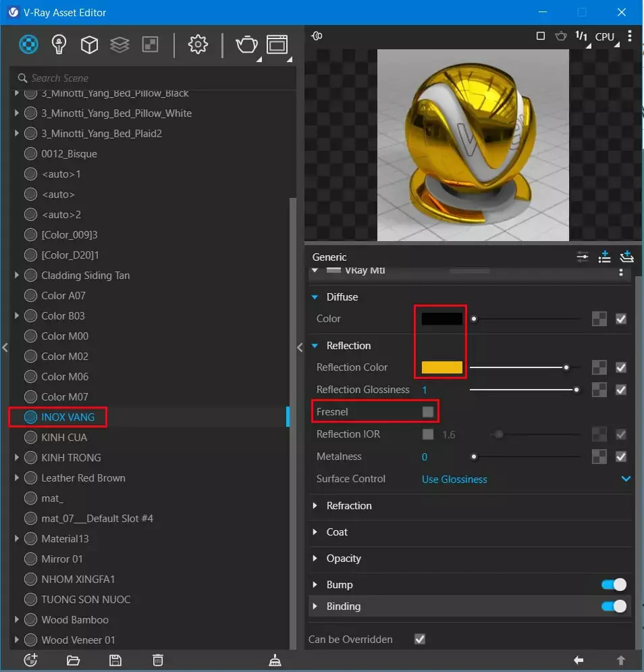This screenshot has width=644, height=672.
Task: Select the Geometries category icon
Action: coord(89,45)
